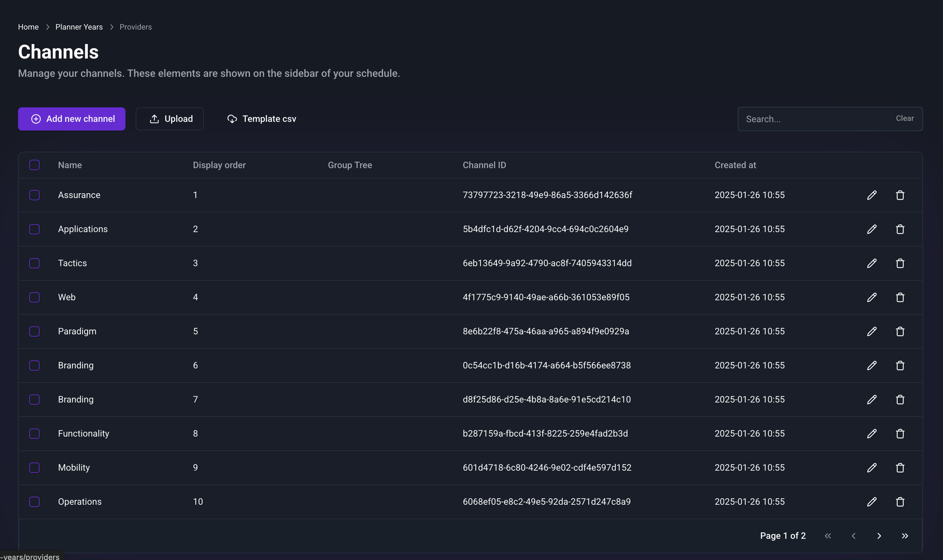Remove the Tactics channel with trash icon
This screenshot has width=943, height=560.
point(900,263)
